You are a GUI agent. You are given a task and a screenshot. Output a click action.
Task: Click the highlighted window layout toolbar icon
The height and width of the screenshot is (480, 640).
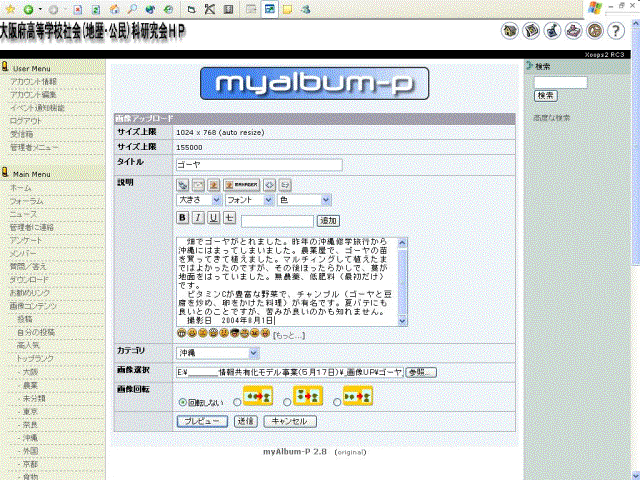coord(269,9)
